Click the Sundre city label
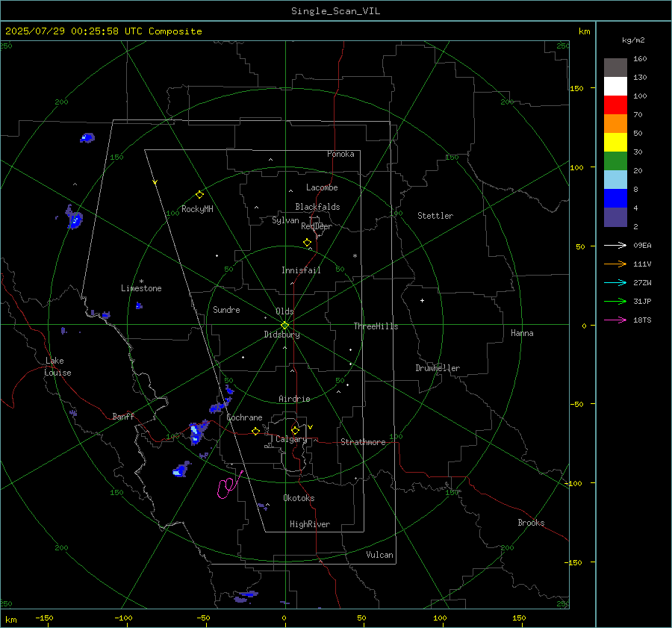This screenshot has height=628, width=672. tap(226, 309)
